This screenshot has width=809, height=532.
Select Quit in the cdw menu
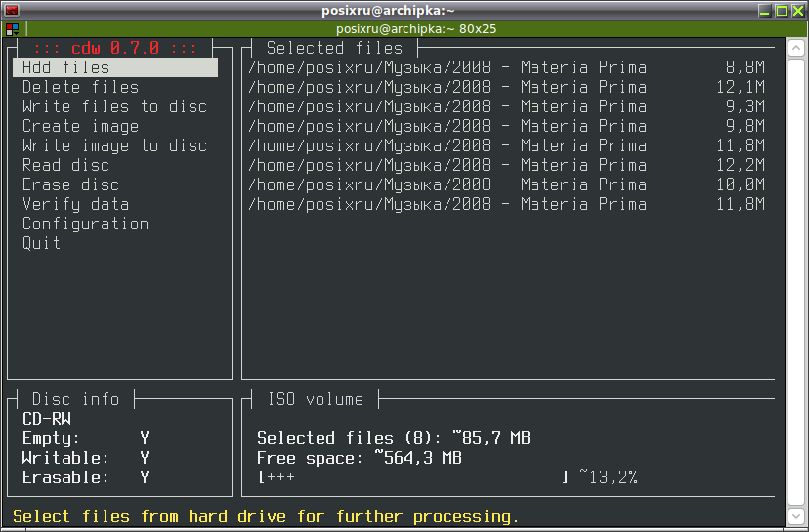click(x=41, y=243)
